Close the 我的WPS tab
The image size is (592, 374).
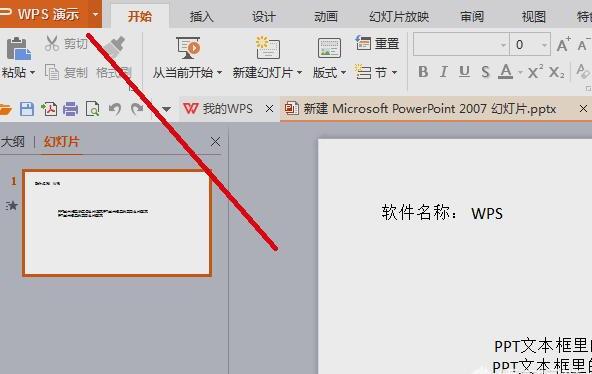pos(269,109)
